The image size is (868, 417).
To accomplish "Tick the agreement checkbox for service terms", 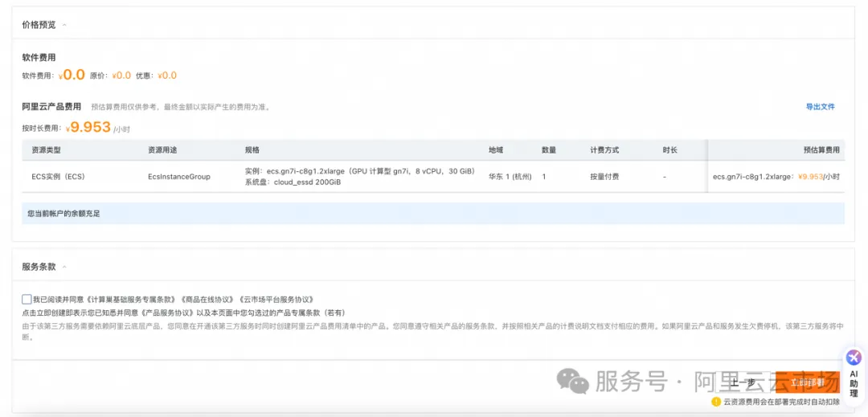I will [27, 299].
